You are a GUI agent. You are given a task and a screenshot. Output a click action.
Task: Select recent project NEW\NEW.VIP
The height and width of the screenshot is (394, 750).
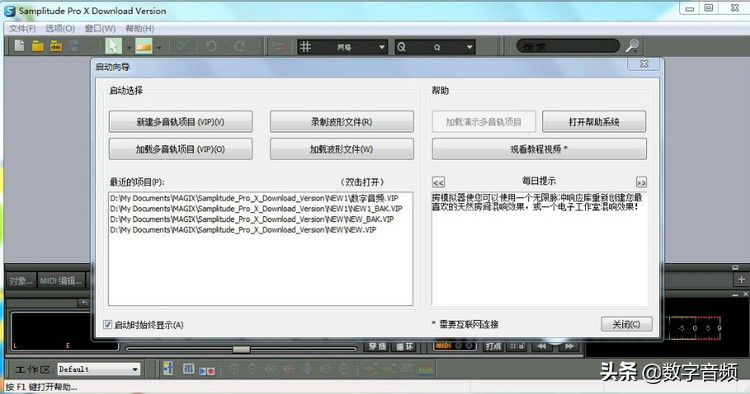243,230
